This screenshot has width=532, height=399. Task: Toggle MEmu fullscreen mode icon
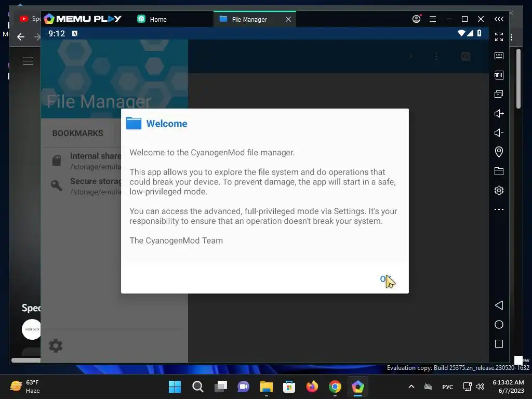(499, 37)
